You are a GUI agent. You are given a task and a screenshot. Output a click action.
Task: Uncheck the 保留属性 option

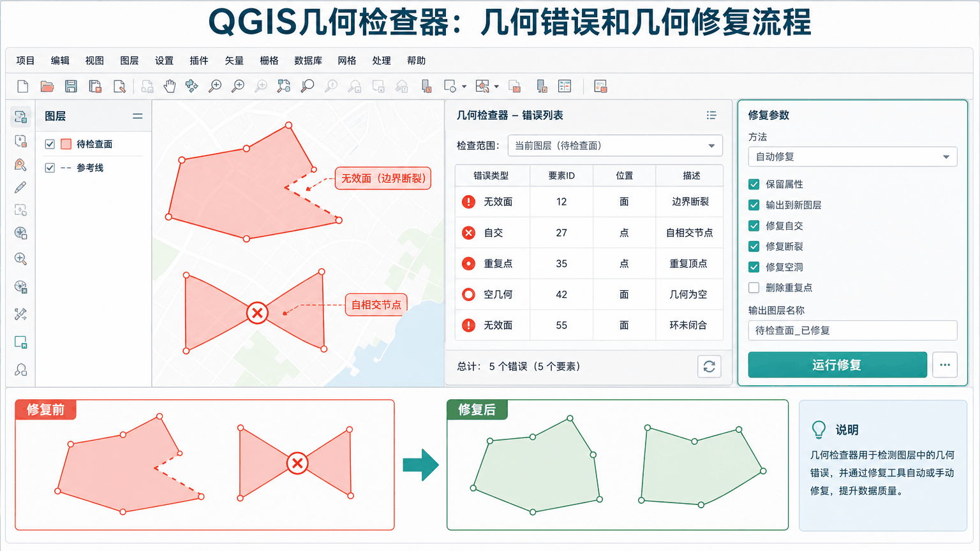coord(754,184)
